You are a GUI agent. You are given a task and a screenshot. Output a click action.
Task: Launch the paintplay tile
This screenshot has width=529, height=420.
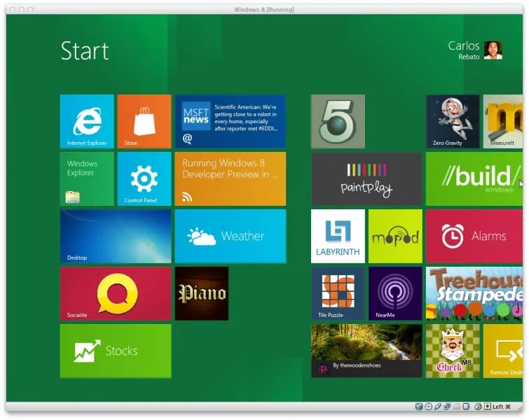pos(366,178)
